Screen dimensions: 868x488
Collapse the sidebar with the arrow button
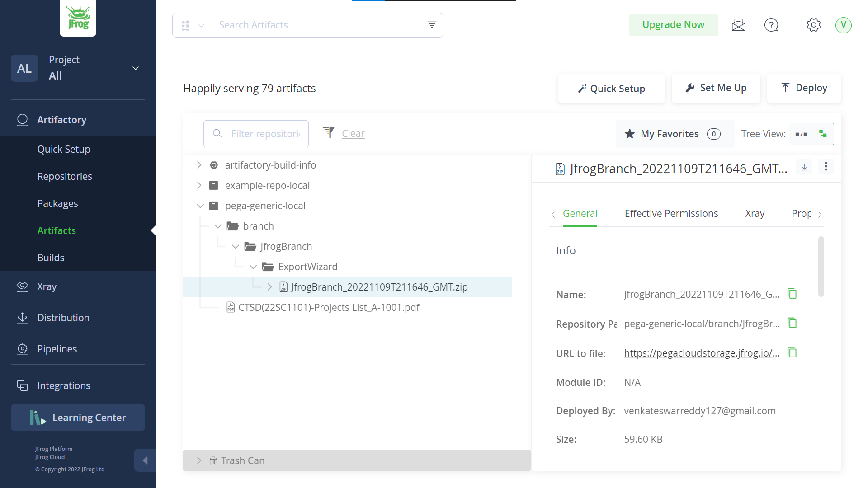click(x=145, y=460)
